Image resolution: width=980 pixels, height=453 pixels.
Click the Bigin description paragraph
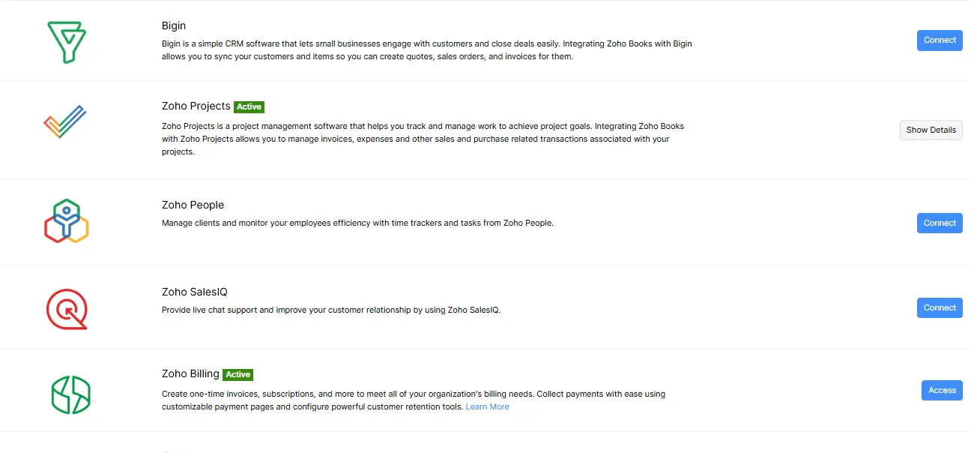point(426,50)
